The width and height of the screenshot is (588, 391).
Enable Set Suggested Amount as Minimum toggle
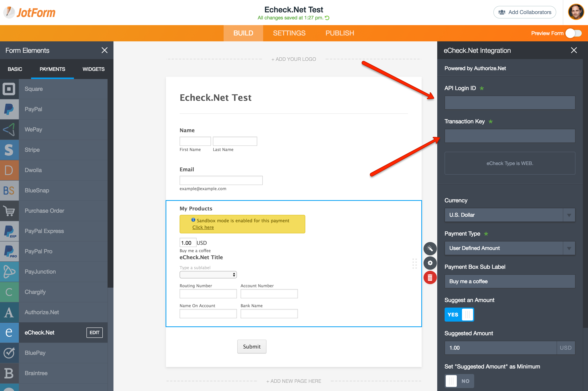click(459, 381)
